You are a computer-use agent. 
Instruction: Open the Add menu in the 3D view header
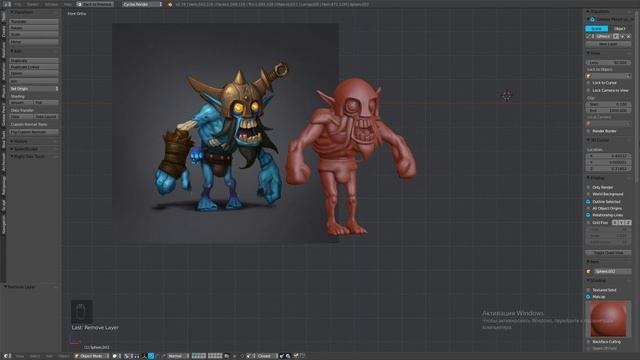(49, 356)
